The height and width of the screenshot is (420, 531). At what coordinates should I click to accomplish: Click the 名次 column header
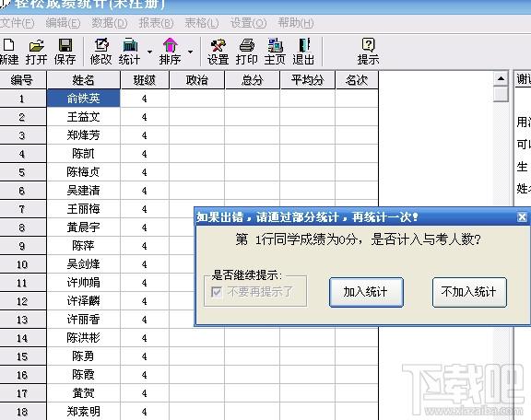click(357, 80)
